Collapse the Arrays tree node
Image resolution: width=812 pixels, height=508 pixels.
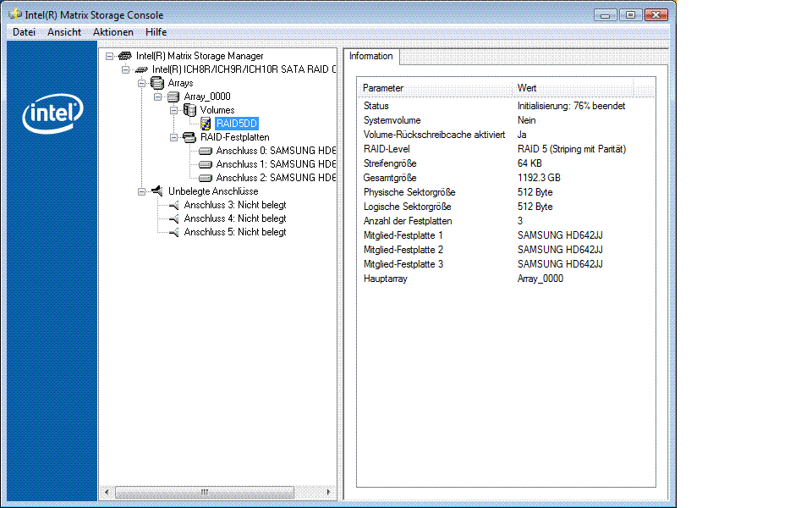click(141, 83)
